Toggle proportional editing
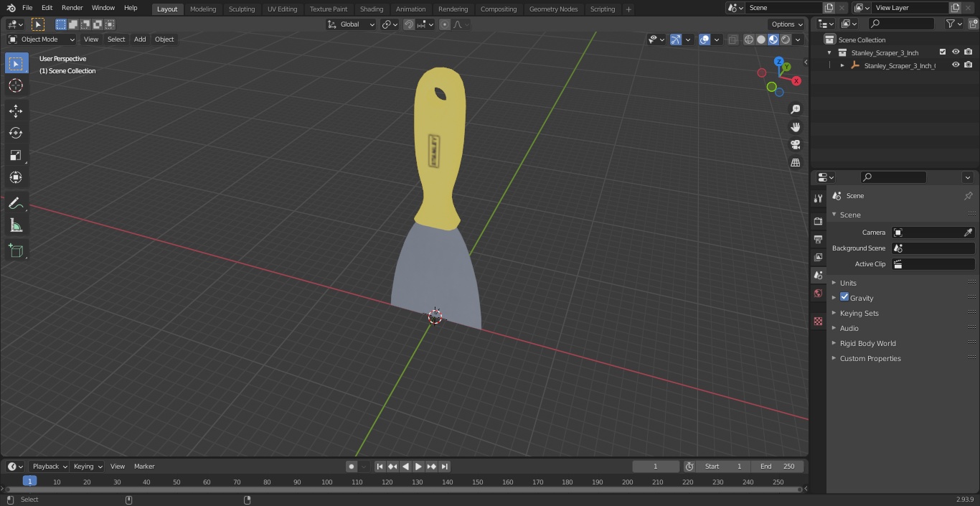 click(445, 24)
